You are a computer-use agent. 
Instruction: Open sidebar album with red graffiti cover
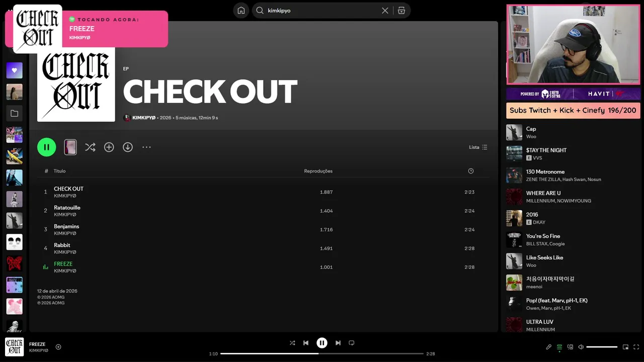pos(14,263)
